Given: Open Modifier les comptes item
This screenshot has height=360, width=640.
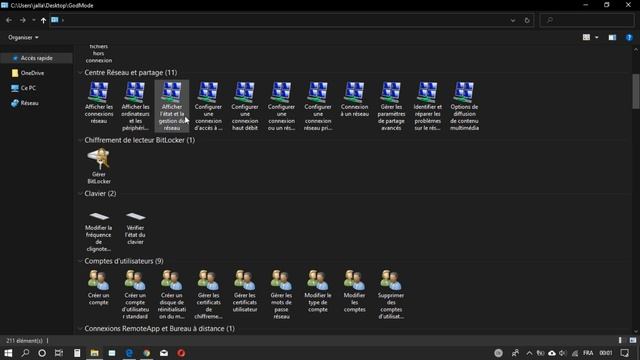Looking at the screenshot, I should [x=354, y=291].
